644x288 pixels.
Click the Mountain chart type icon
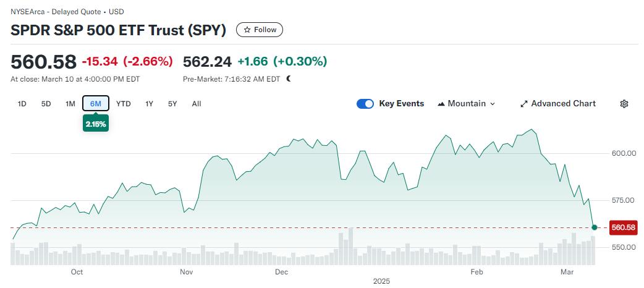point(441,104)
